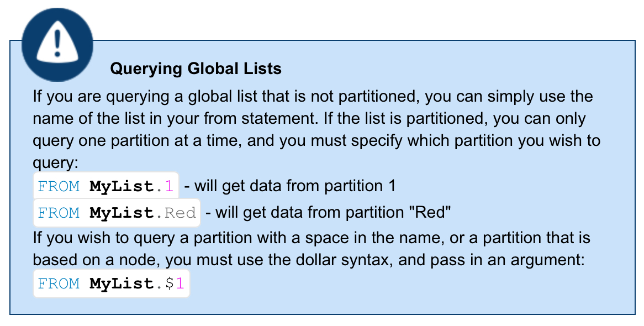Select the FROM MyList.$1 code snippet
Screen dimensions: 644x326
112,284
